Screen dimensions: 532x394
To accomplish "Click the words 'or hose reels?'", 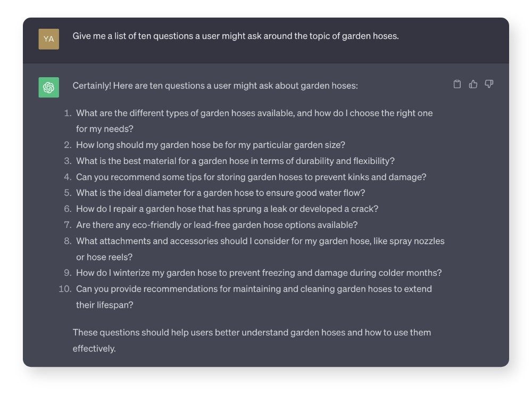I will pyautogui.click(x=104, y=257).
